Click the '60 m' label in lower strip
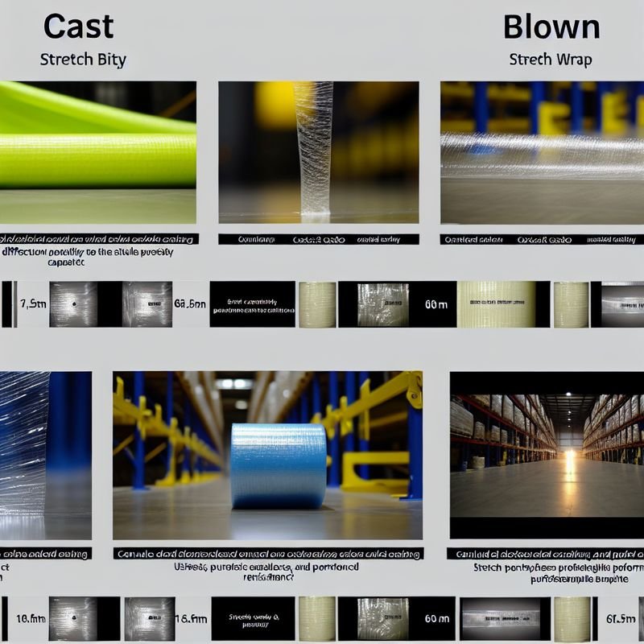This screenshot has width=644, height=644. (x=436, y=618)
